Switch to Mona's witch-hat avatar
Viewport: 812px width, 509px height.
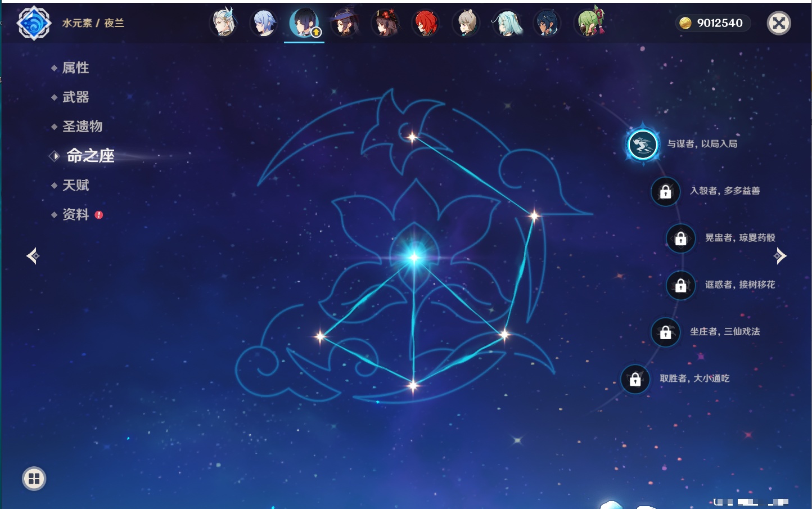[x=345, y=23]
